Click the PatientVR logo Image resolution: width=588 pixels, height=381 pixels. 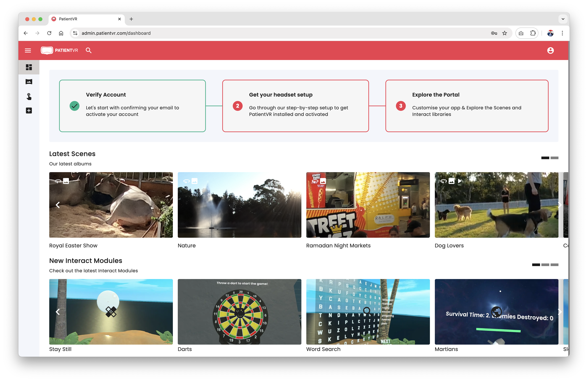[59, 50]
